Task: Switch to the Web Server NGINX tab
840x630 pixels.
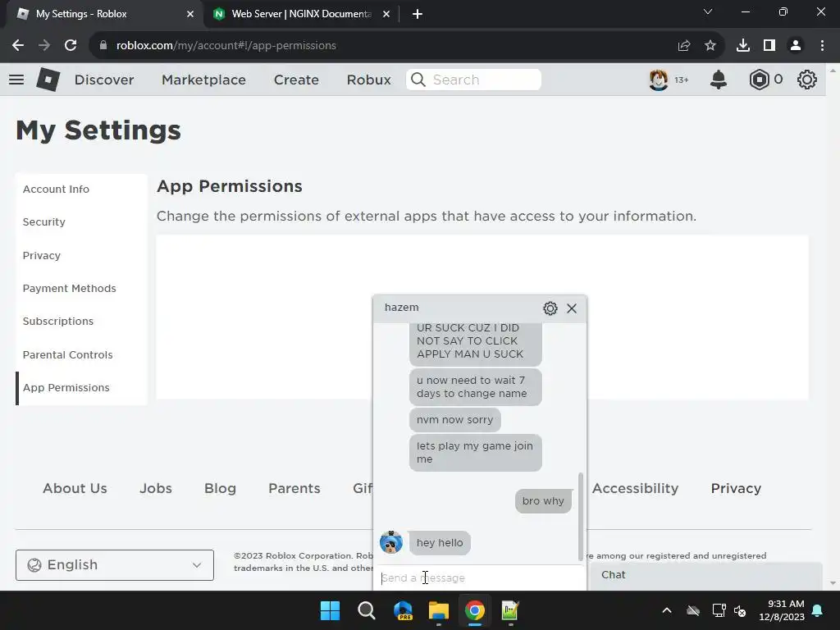Action: click(302, 14)
